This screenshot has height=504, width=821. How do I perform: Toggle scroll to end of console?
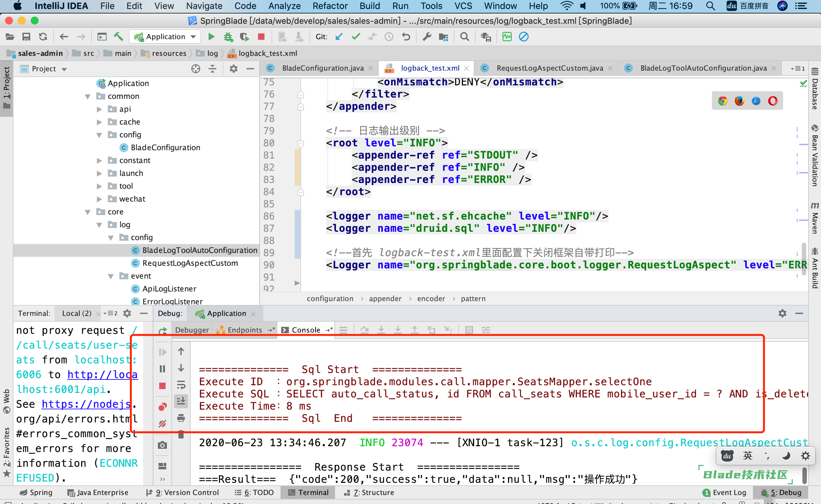point(181,401)
